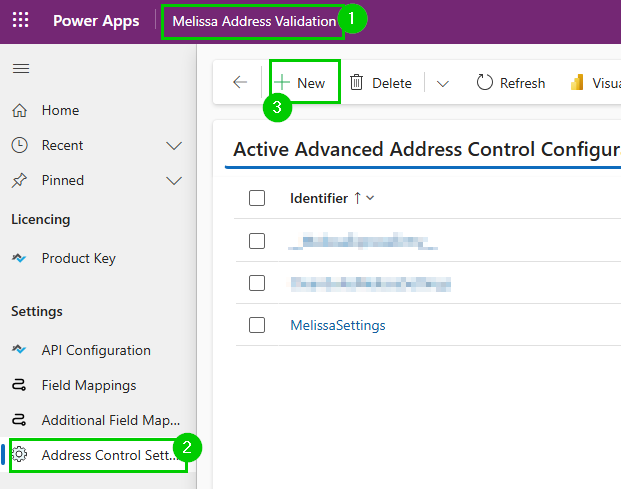Open API Configuration settings
This screenshot has width=621, height=489.
(98, 350)
